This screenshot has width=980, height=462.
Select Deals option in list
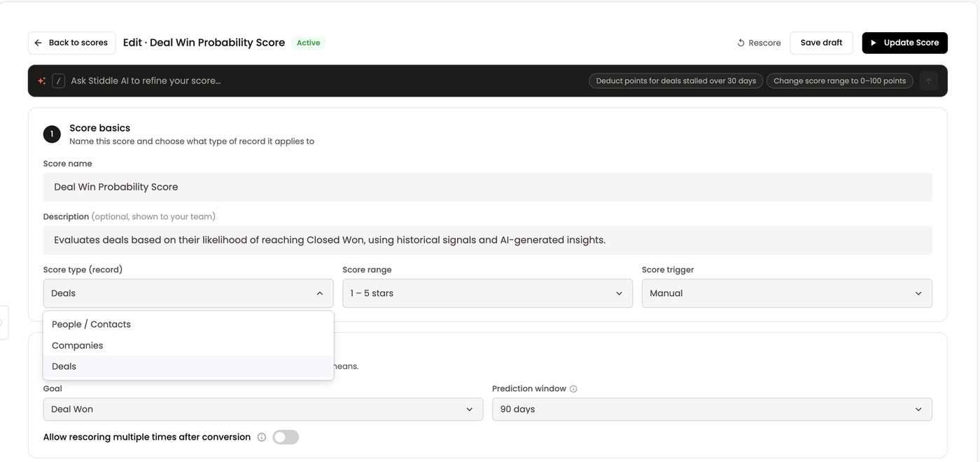pyautogui.click(x=188, y=366)
